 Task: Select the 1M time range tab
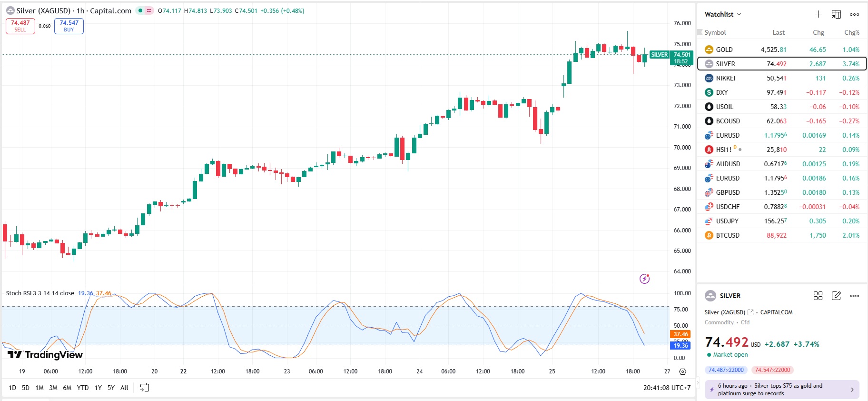[x=39, y=388]
